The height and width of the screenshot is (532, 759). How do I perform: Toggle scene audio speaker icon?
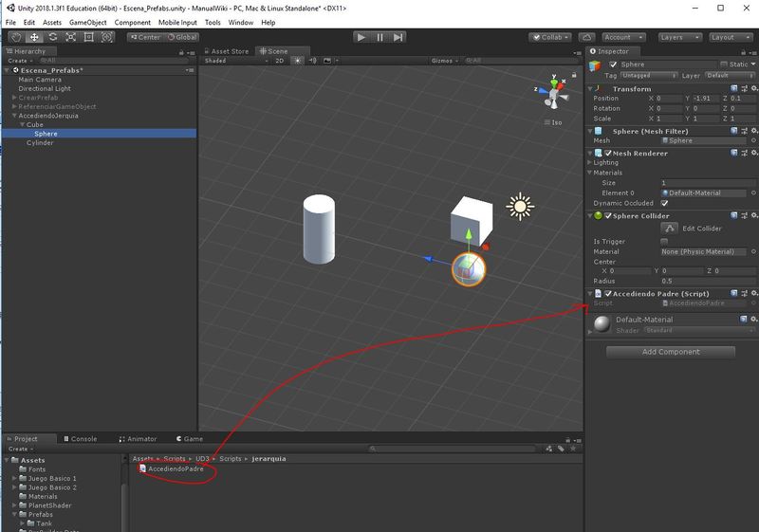coord(313,61)
